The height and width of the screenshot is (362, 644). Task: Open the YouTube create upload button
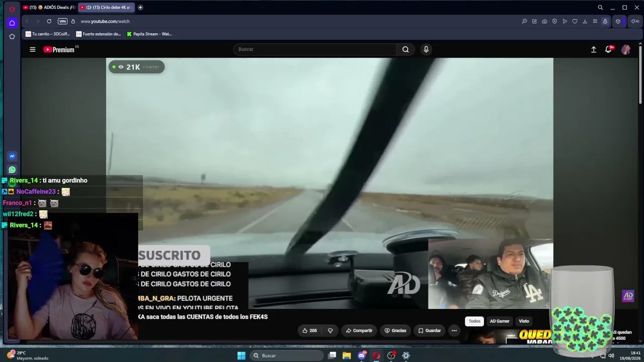[x=594, y=49]
